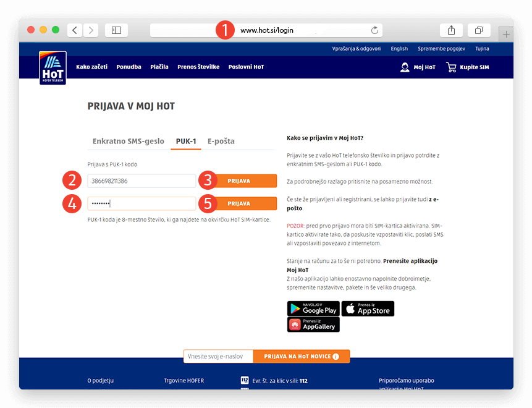Switch language via English link
Viewport: 532px width, 408px height.
[399, 49]
